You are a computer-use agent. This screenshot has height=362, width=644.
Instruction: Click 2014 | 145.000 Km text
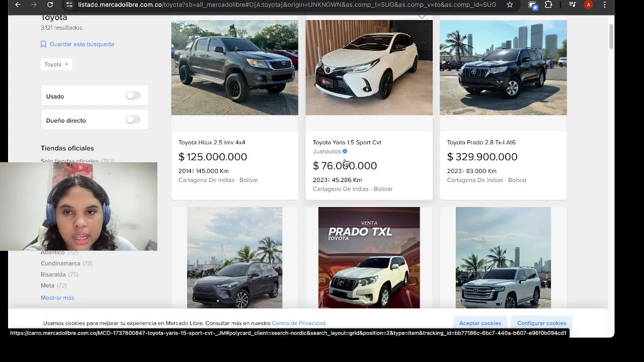[x=203, y=171]
